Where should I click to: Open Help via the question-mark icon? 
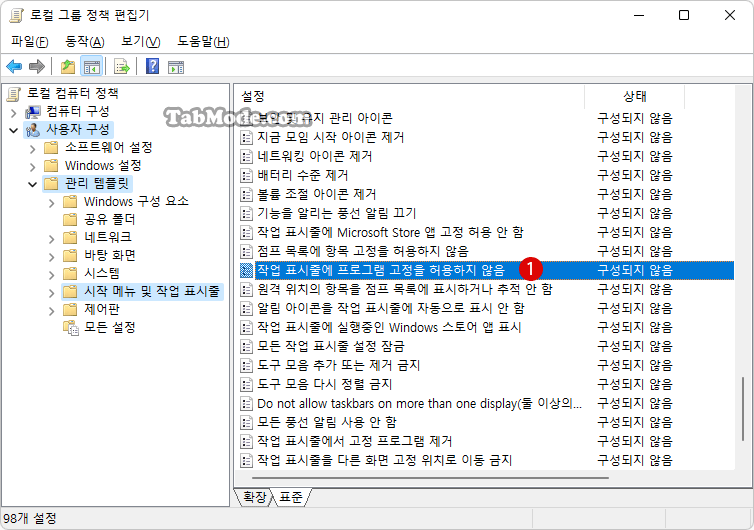[x=152, y=66]
